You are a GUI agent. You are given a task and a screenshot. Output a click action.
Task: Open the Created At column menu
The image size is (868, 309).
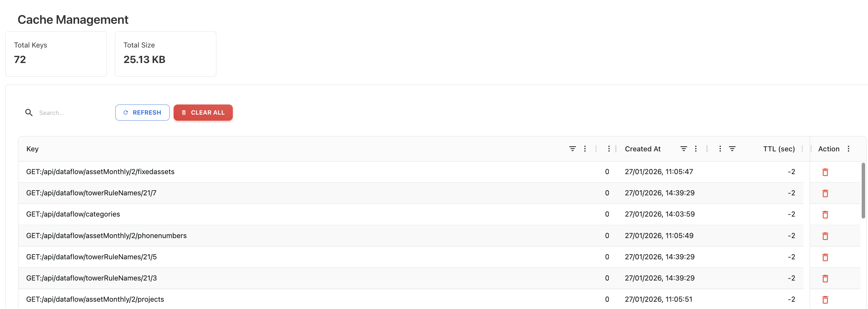coord(695,149)
